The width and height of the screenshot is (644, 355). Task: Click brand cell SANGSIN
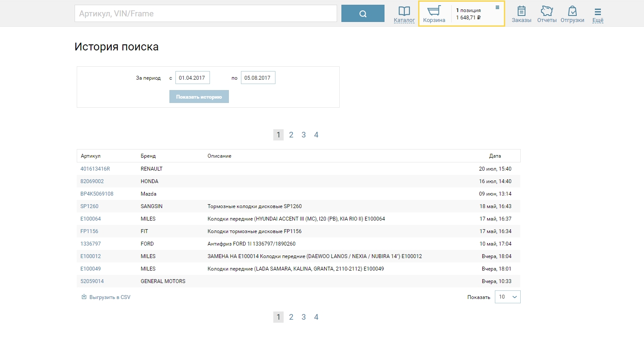click(x=152, y=206)
